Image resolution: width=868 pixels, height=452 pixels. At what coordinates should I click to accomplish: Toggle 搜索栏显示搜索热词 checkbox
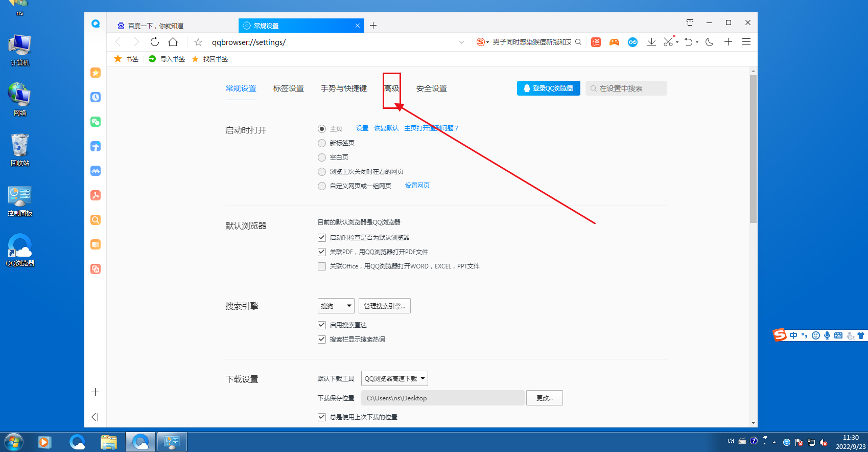322,339
